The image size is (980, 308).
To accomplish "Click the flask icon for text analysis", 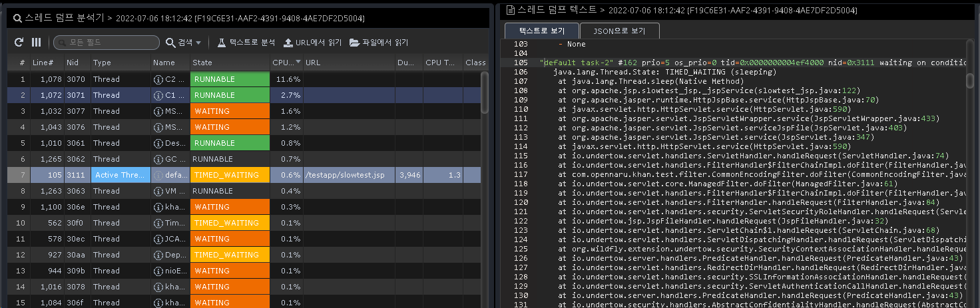I will coord(222,43).
